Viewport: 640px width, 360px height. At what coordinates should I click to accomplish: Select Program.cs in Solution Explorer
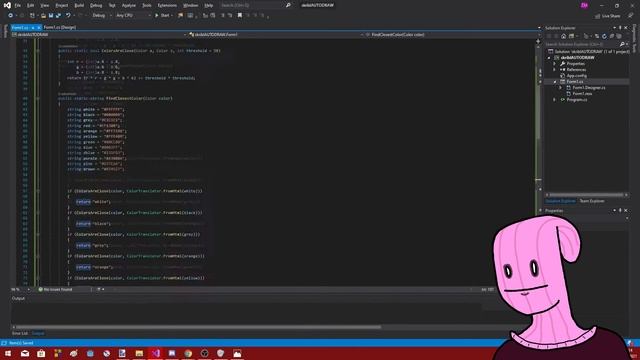(x=577, y=100)
